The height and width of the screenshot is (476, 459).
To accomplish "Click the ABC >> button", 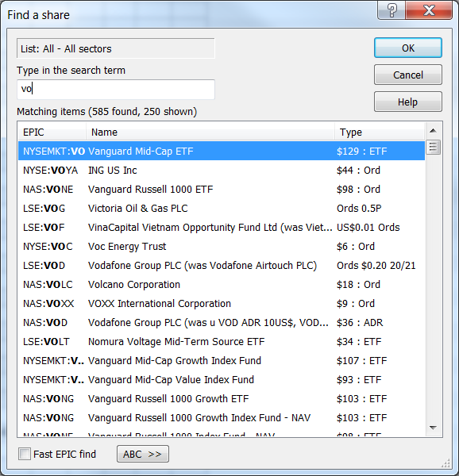I will pos(143,454).
